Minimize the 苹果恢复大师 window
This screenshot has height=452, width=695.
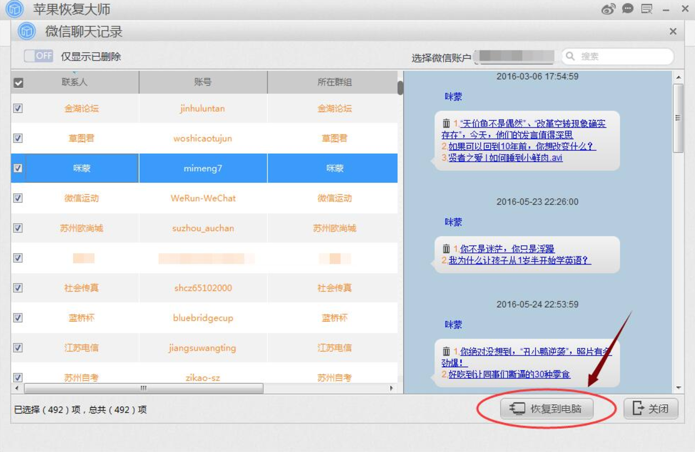666,9
